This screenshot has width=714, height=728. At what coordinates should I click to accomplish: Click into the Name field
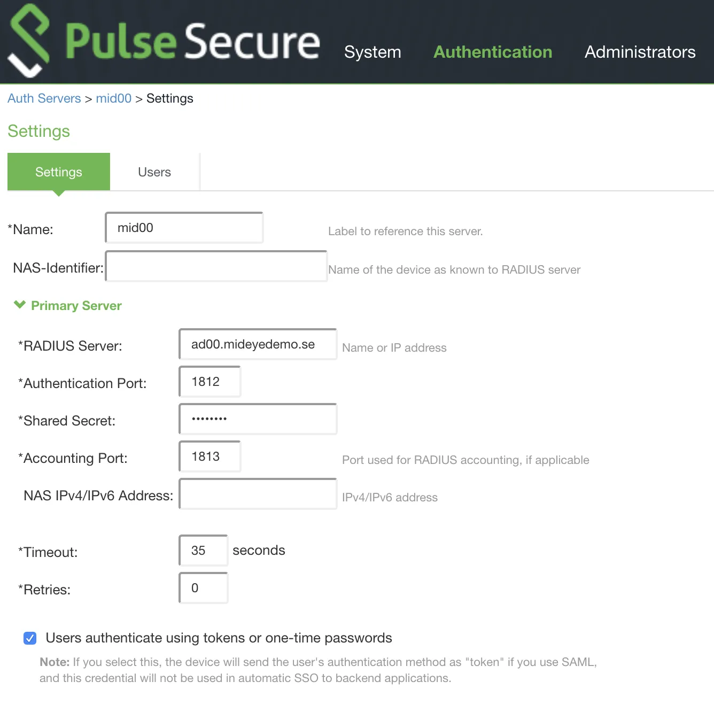click(184, 227)
